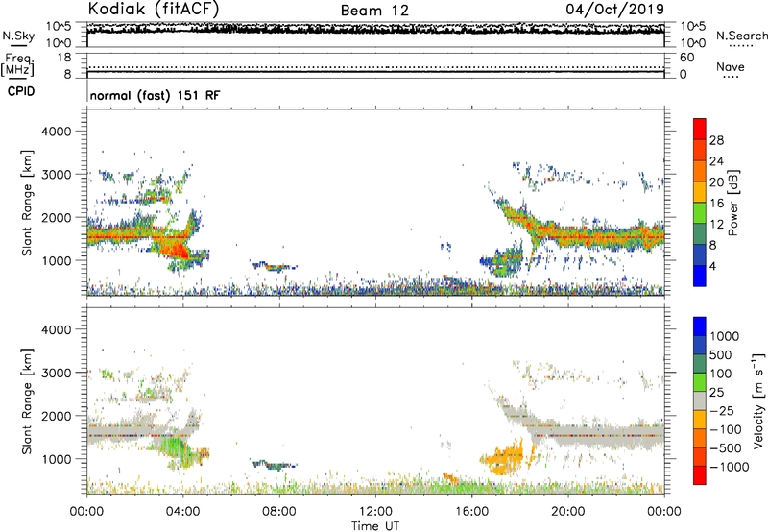
Task: Select the 1000 km tick on power panel
Action: point(56,260)
